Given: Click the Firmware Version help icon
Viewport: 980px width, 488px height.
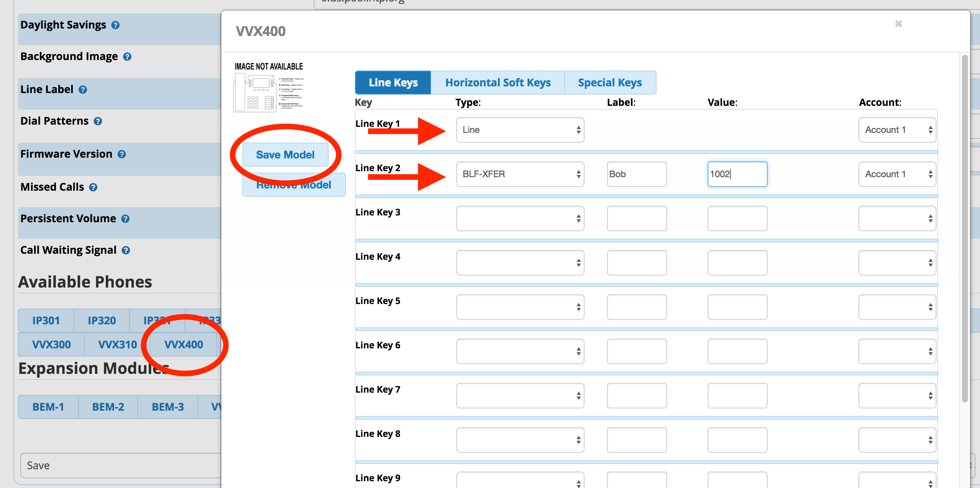Looking at the screenshot, I should coord(121,154).
